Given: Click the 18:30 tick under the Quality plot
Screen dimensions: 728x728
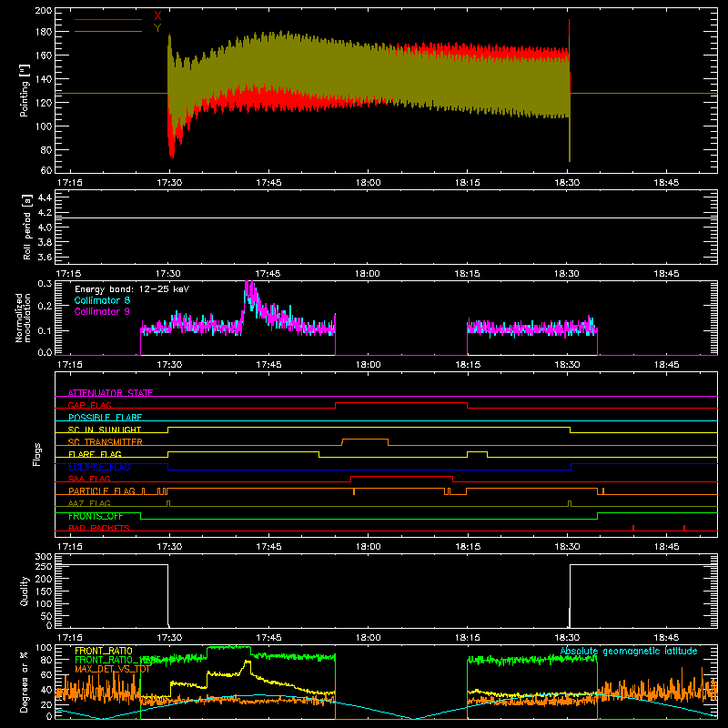Looking at the screenshot, I should pos(567,638).
